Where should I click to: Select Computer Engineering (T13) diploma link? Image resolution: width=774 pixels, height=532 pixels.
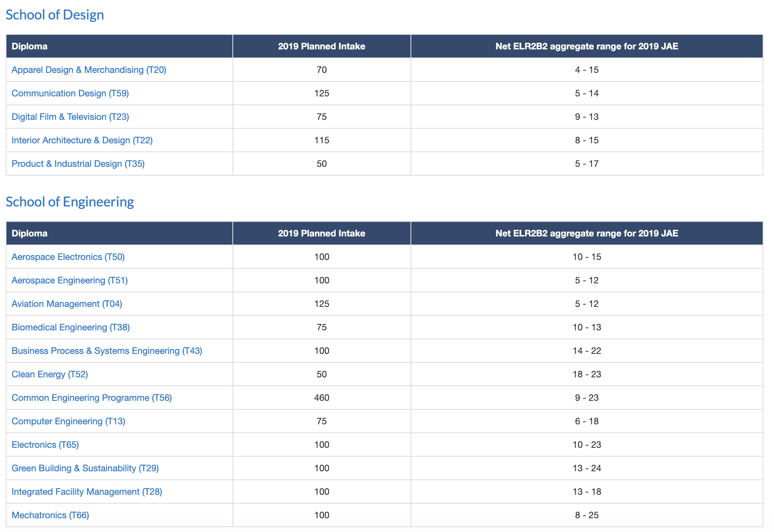click(68, 421)
